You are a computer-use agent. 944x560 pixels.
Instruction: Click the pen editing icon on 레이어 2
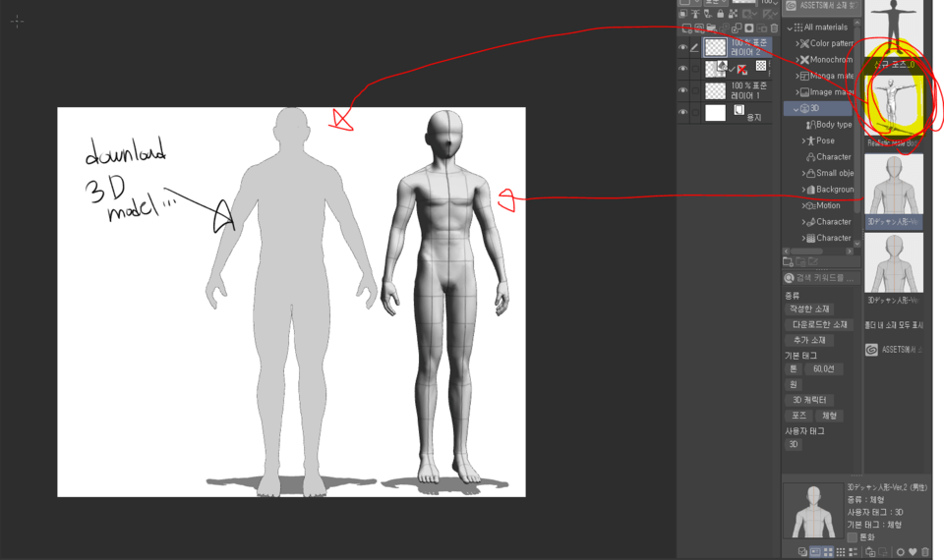coord(695,47)
